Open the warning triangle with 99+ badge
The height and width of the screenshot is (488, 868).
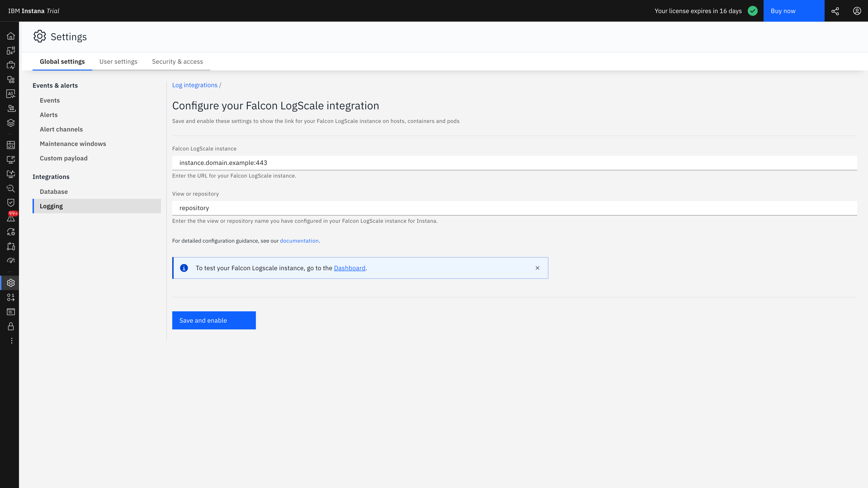coord(12,217)
